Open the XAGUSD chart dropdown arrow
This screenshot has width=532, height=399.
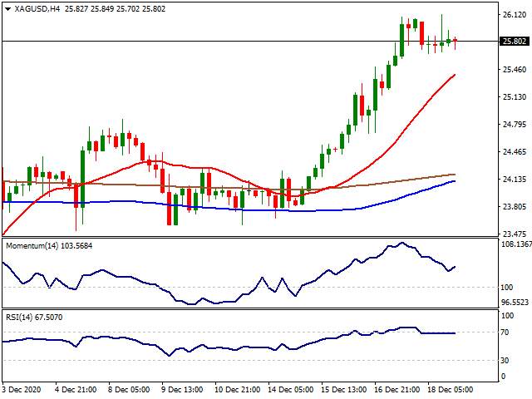8,9
